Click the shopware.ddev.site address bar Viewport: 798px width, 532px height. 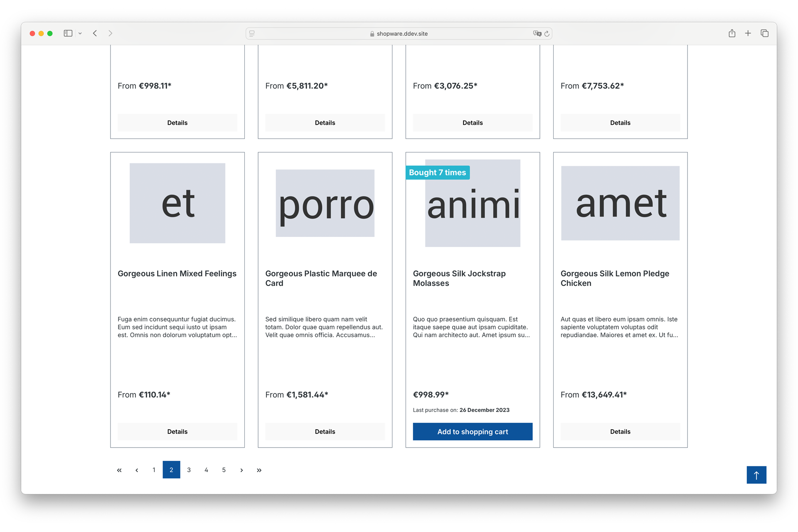point(399,33)
